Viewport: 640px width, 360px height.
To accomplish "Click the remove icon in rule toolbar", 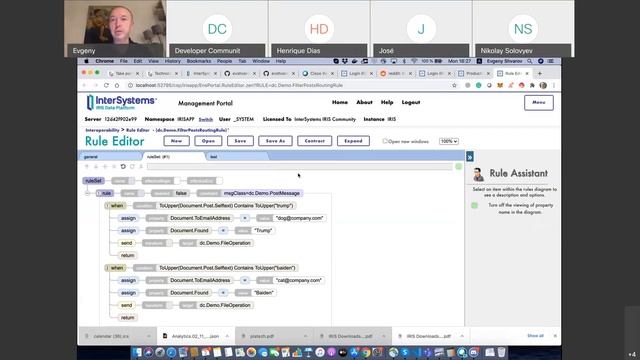I will (x=114, y=167).
